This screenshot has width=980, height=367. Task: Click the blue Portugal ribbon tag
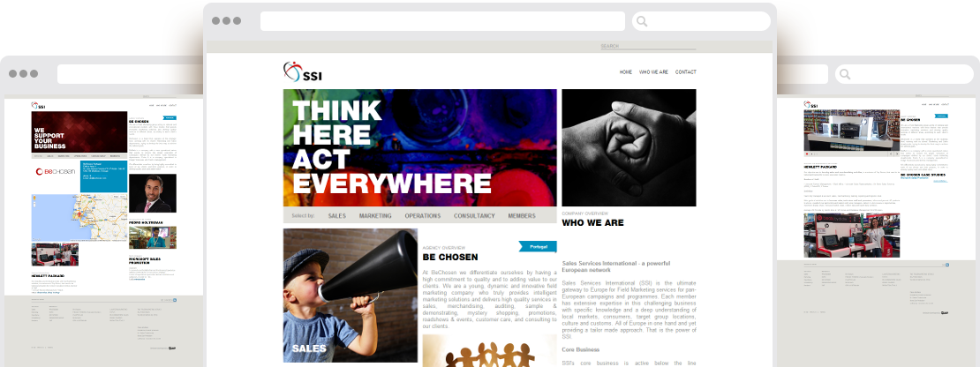click(538, 246)
